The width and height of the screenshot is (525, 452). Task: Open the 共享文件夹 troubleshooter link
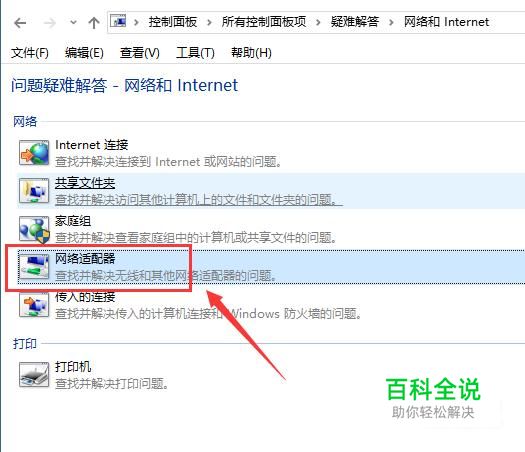pos(85,183)
